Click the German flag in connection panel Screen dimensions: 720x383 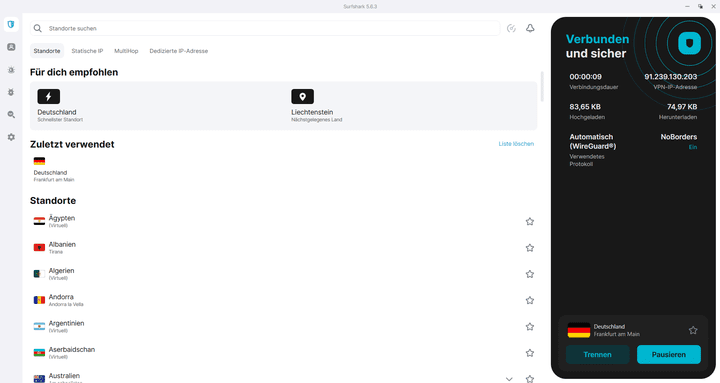pyautogui.click(x=579, y=330)
